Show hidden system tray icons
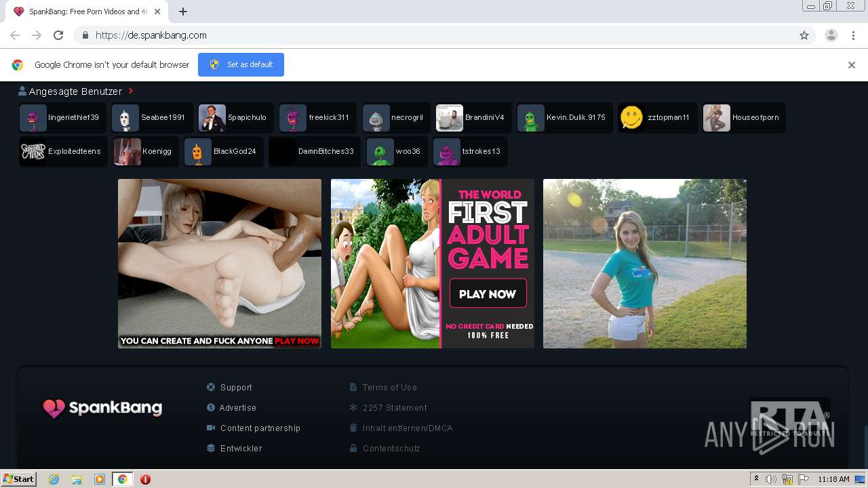868x488 pixels. coord(757,479)
